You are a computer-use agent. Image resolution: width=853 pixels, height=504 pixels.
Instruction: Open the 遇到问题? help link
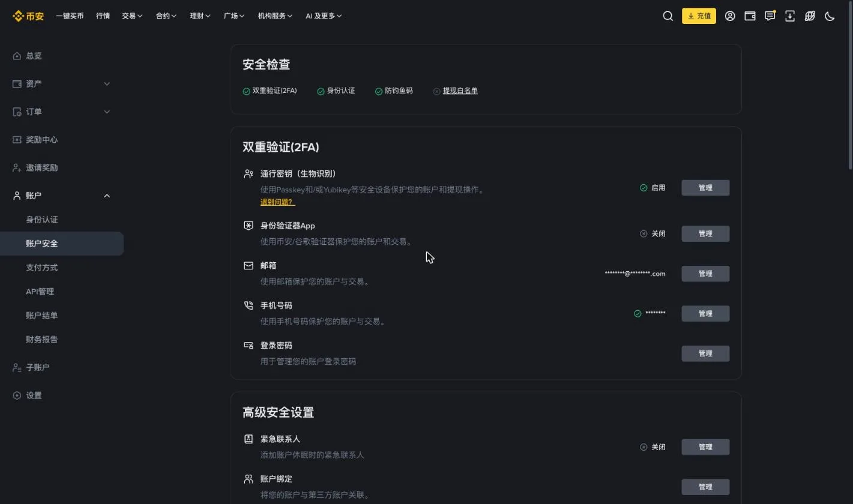coord(278,202)
